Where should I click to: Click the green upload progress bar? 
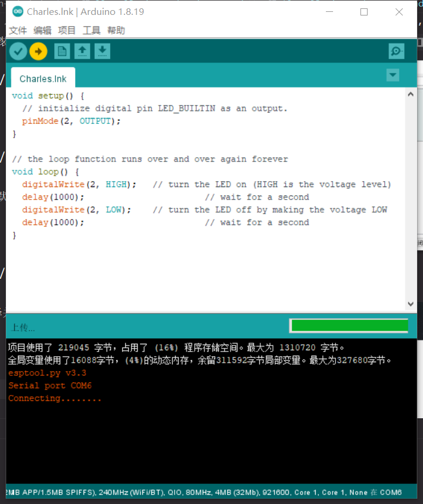click(x=349, y=326)
